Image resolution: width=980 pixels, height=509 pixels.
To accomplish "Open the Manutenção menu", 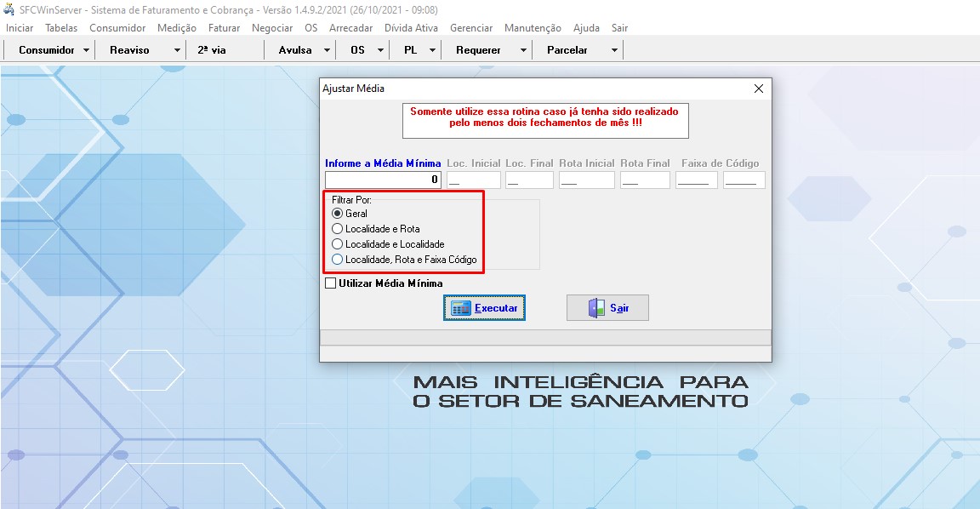I will (x=533, y=28).
